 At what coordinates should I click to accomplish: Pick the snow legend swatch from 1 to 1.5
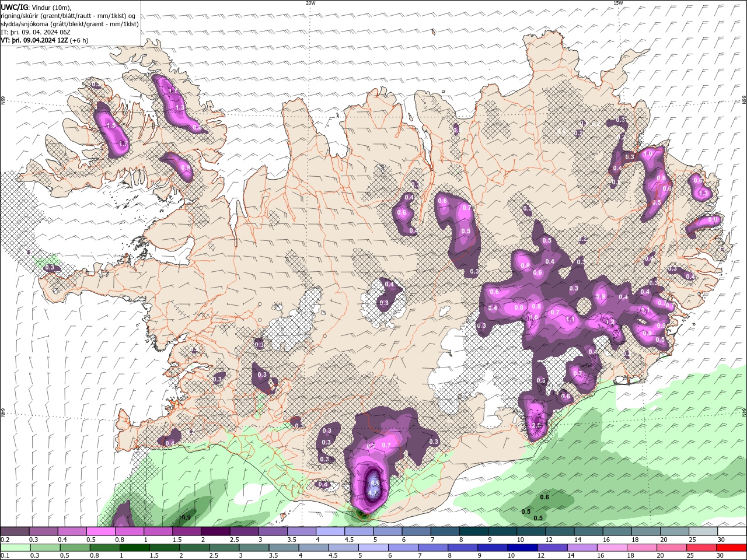pos(158,531)
